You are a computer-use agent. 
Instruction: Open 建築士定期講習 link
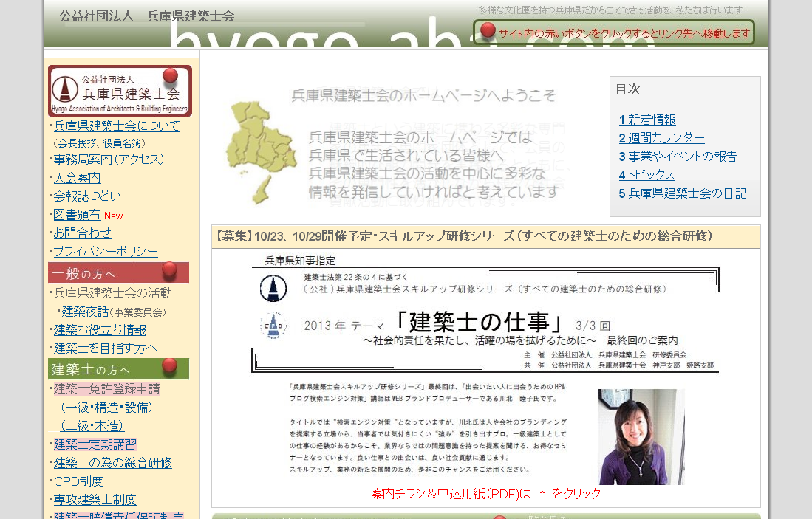click(95, 444)
